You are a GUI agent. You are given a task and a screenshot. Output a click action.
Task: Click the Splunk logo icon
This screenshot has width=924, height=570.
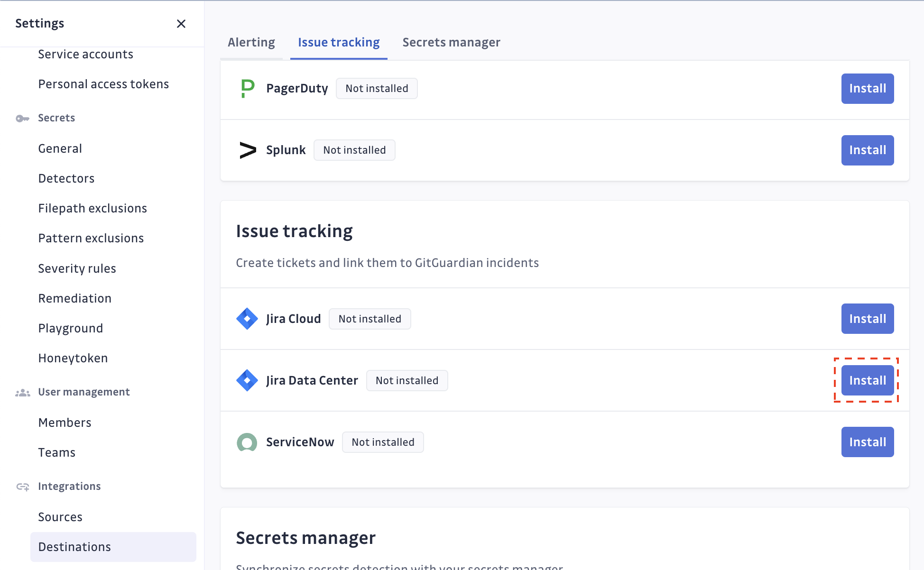248,150
